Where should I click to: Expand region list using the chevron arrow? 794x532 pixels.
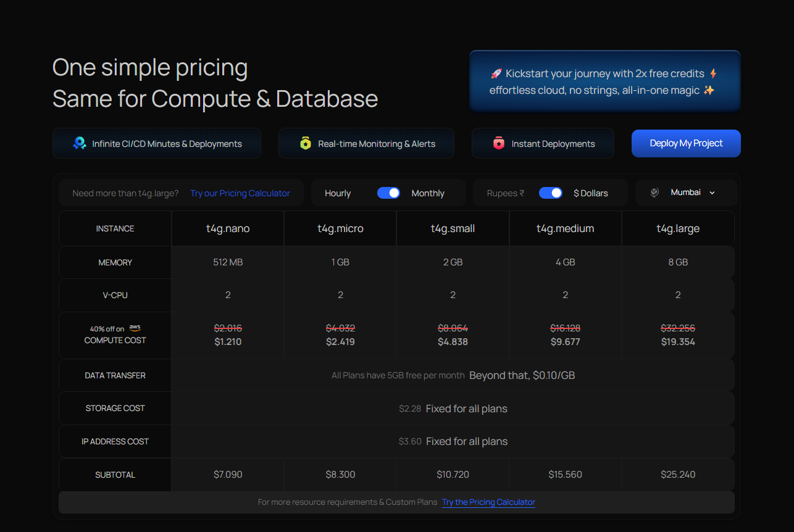(713, 193)
